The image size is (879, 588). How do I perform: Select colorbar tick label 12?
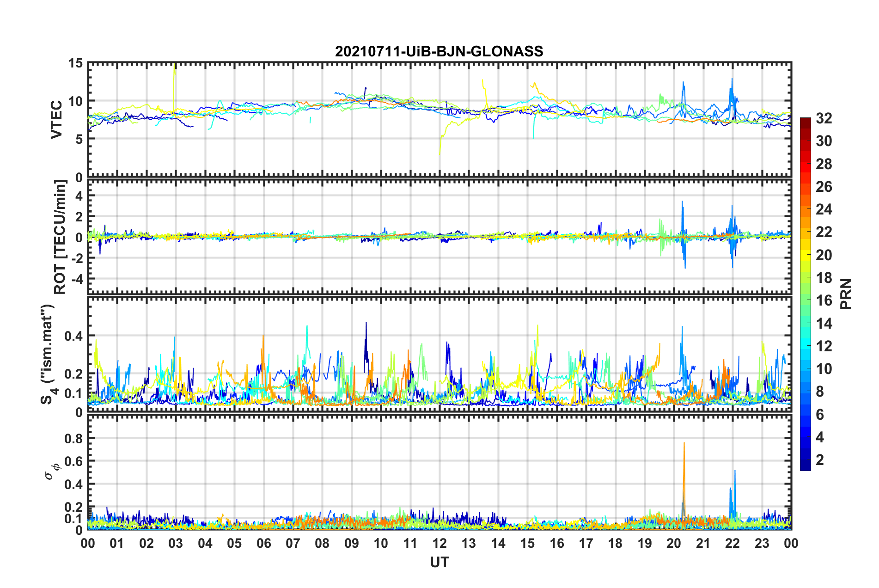point(824,346)
